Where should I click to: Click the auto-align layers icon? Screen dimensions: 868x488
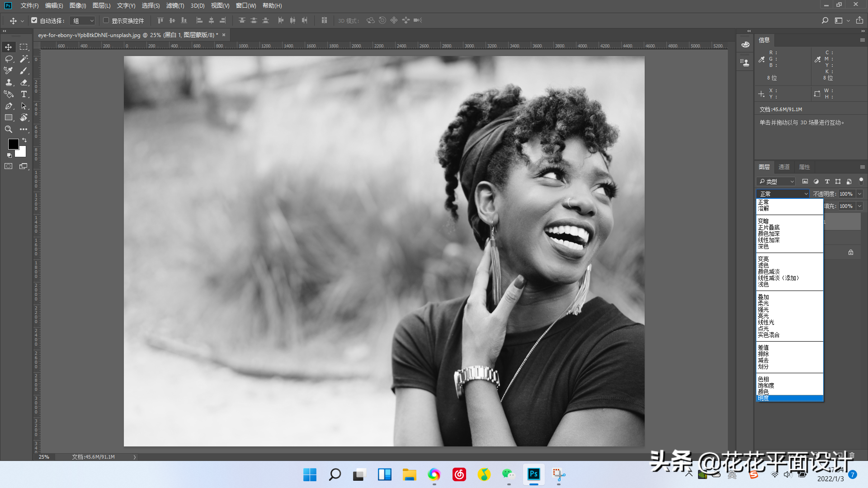324,20
